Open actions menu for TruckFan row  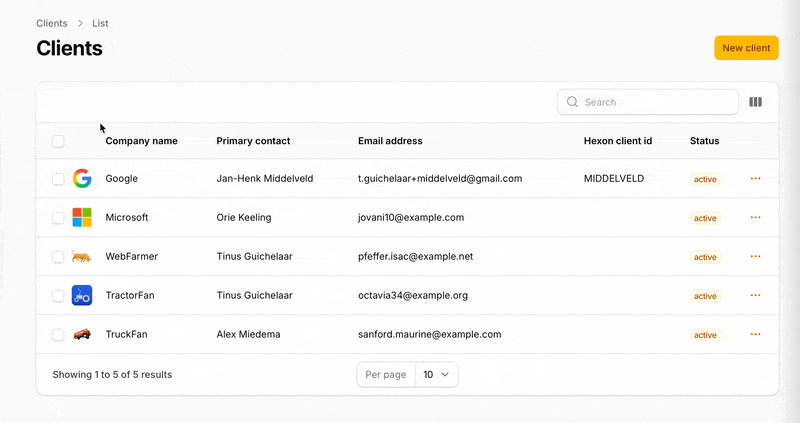pos(756,334)
